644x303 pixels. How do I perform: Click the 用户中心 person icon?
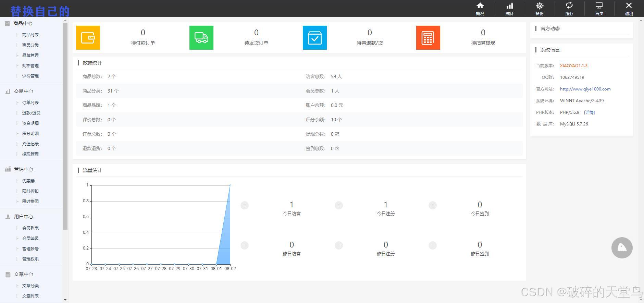pyautogui.click(x=8, y=217)
